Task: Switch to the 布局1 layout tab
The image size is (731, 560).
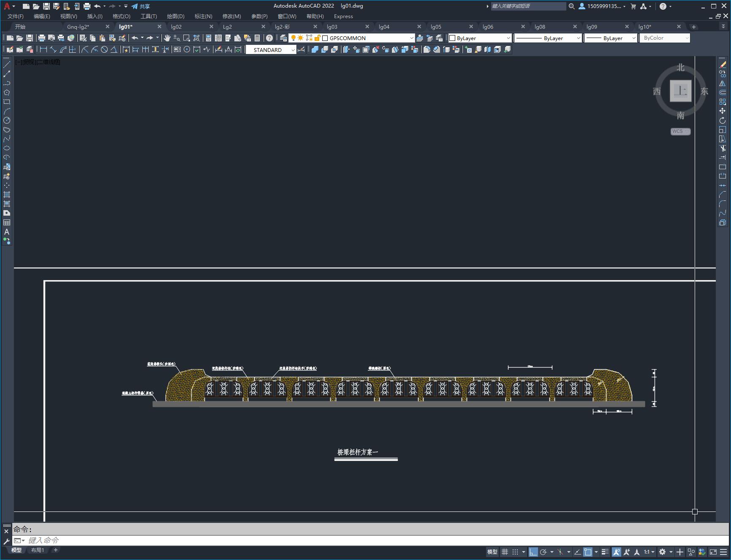Action: (x=38, y=550)
